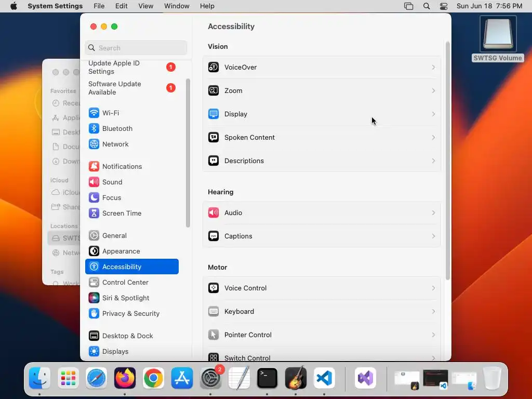Click the Zoom magnifier icon
This screenshot has width=532, height=399.
point(214,90)
